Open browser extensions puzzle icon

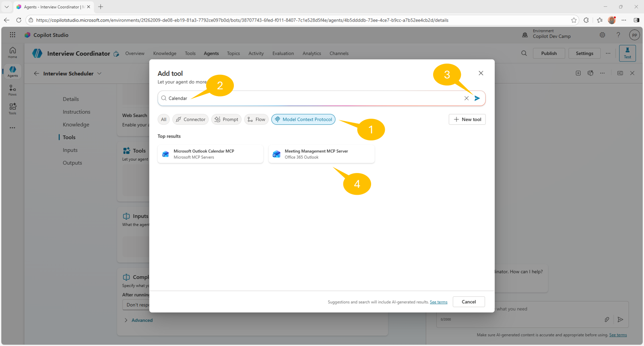coord(586,20)
